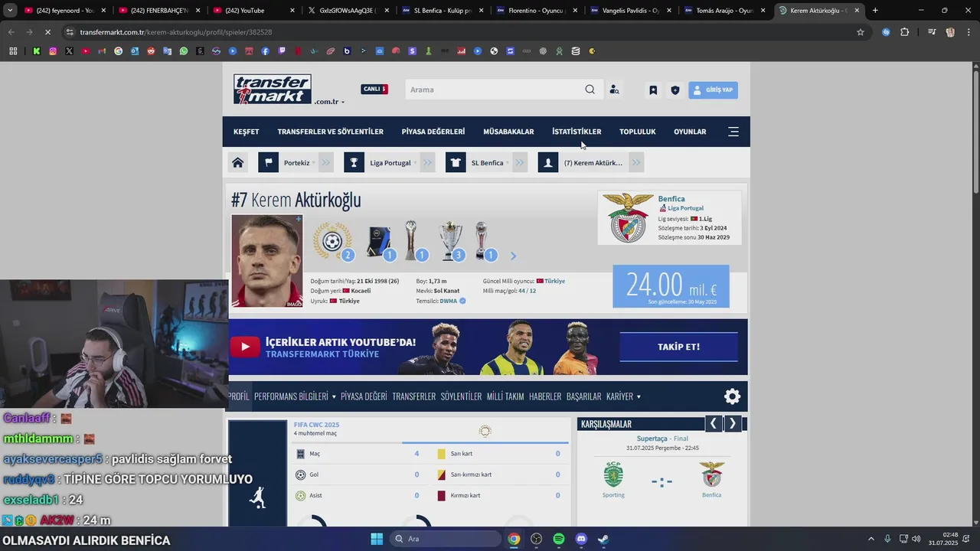The width and height of the screenshot is (980, 551).
Task: Open the Facebook bookmark icon
Action: (x=266, y=51)
